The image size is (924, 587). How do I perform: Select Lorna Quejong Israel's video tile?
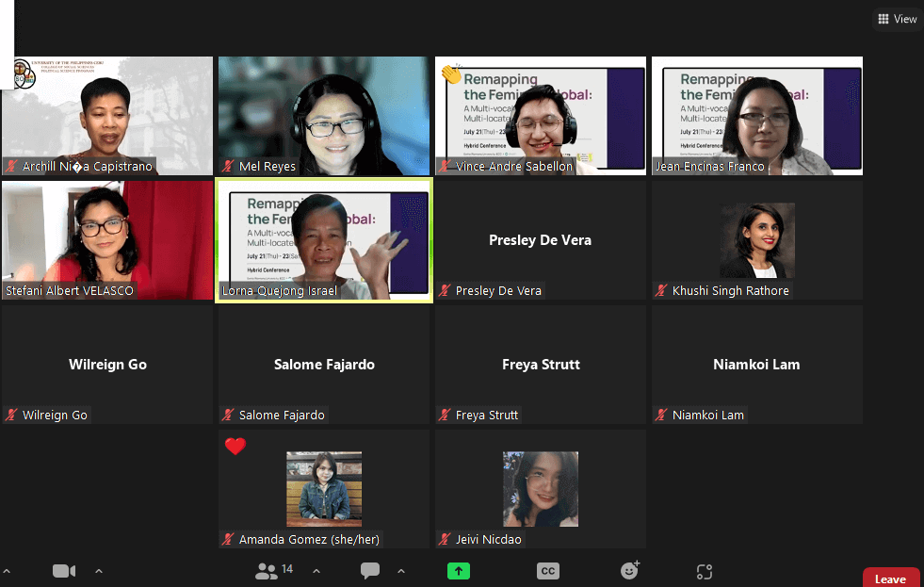(324, 240)
